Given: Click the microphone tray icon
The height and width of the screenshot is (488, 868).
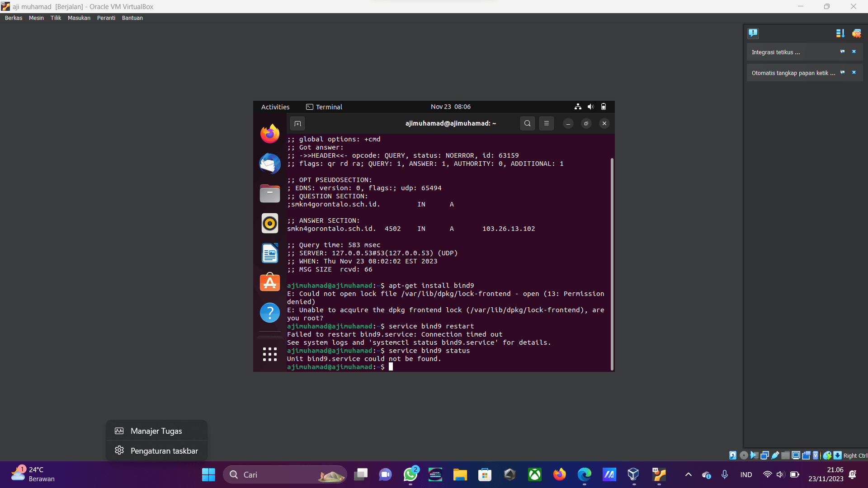Looking at the screenshot, I should tap(725, 474).
